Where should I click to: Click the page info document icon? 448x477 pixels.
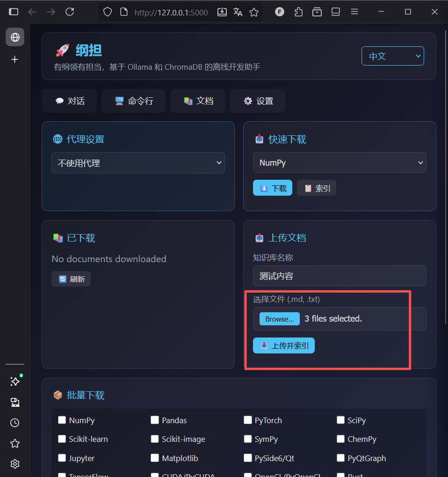124,12
